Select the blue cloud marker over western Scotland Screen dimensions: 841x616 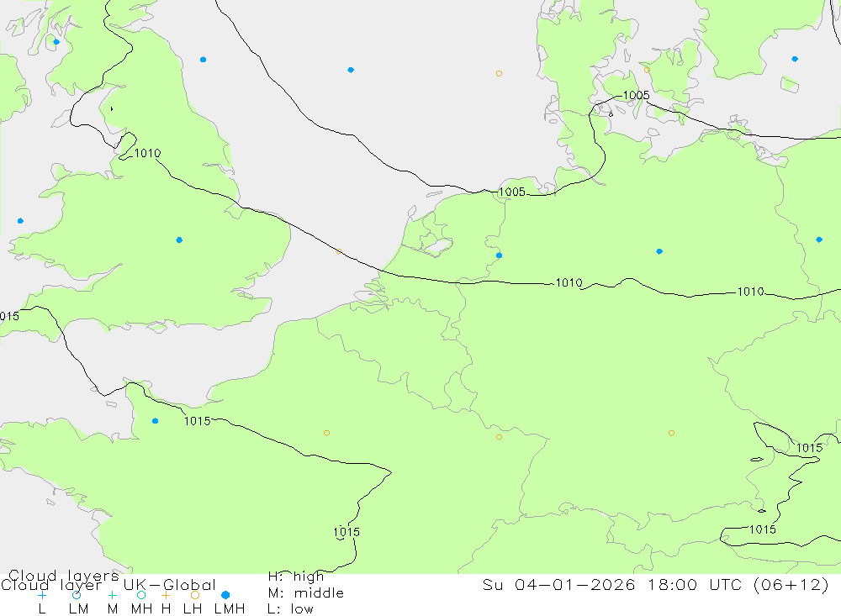coord(56,42)
